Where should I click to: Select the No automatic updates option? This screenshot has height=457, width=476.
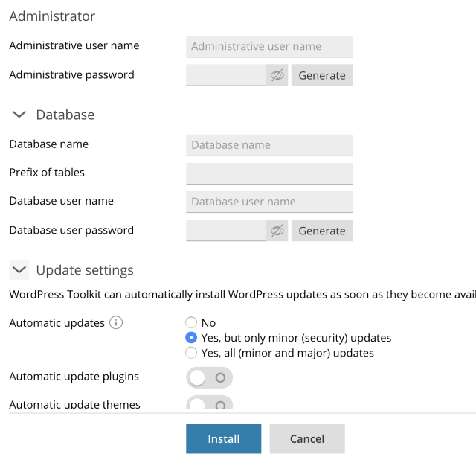[191, 323]
